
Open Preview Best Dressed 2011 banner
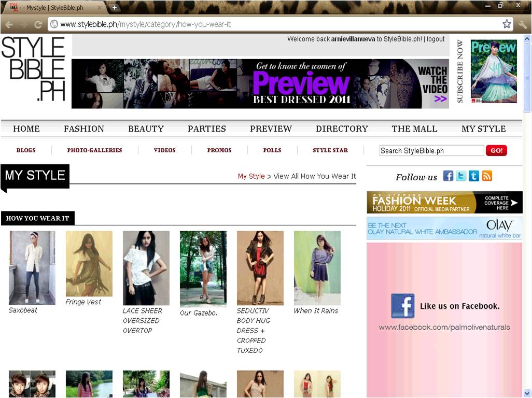click(x=260, y=84)
